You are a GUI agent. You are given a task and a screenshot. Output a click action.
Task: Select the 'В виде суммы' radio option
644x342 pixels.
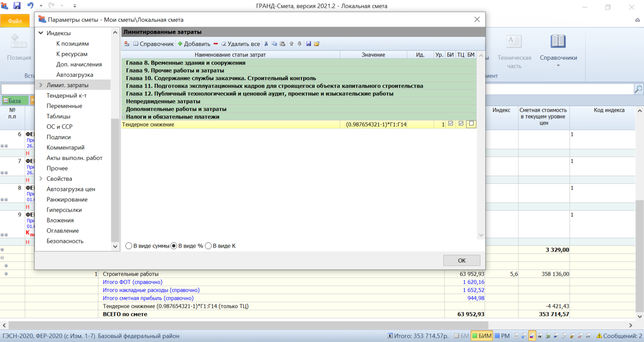pyautogui.click(x=129, y=246)
